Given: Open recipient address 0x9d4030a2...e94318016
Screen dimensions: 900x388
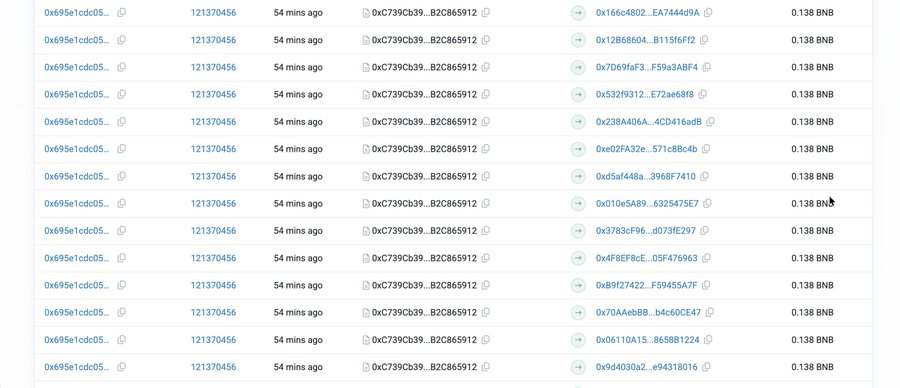Looking at the screenshot, I should tap(647, 367).
